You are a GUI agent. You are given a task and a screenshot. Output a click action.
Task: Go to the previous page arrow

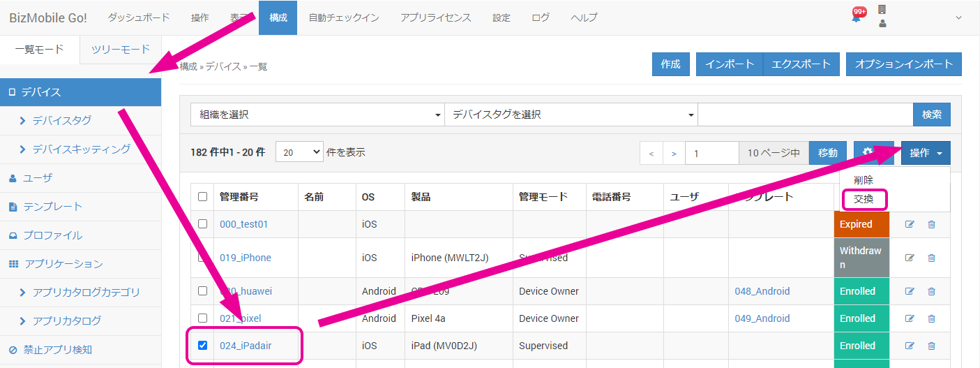651,153
